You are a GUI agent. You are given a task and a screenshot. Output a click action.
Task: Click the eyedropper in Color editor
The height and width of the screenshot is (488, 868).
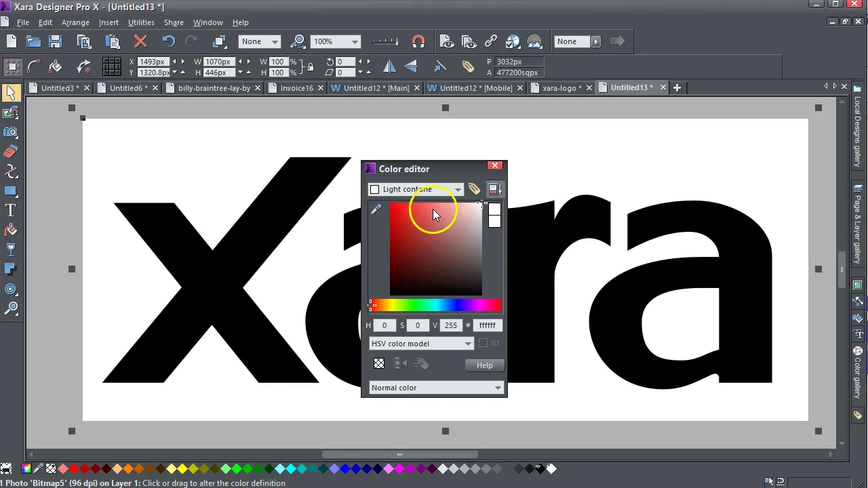[376, 210]
